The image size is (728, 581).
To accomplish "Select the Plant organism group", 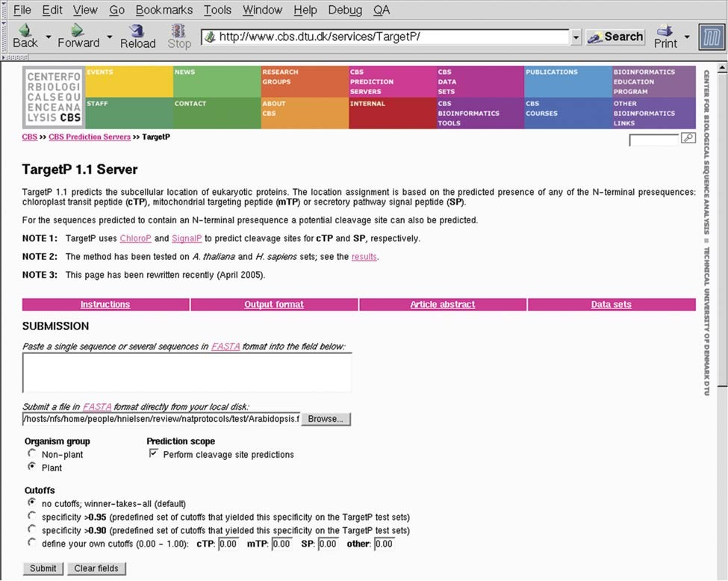I will [31, 466].
